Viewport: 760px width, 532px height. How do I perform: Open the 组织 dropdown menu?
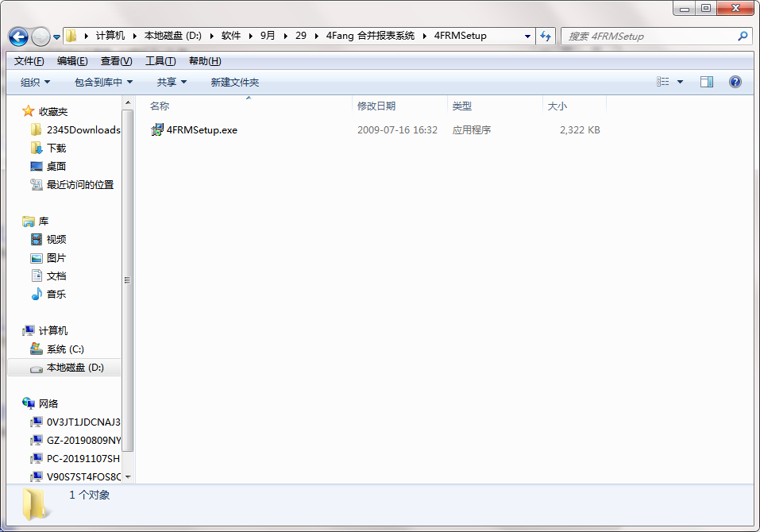click(x=33, y=81)
